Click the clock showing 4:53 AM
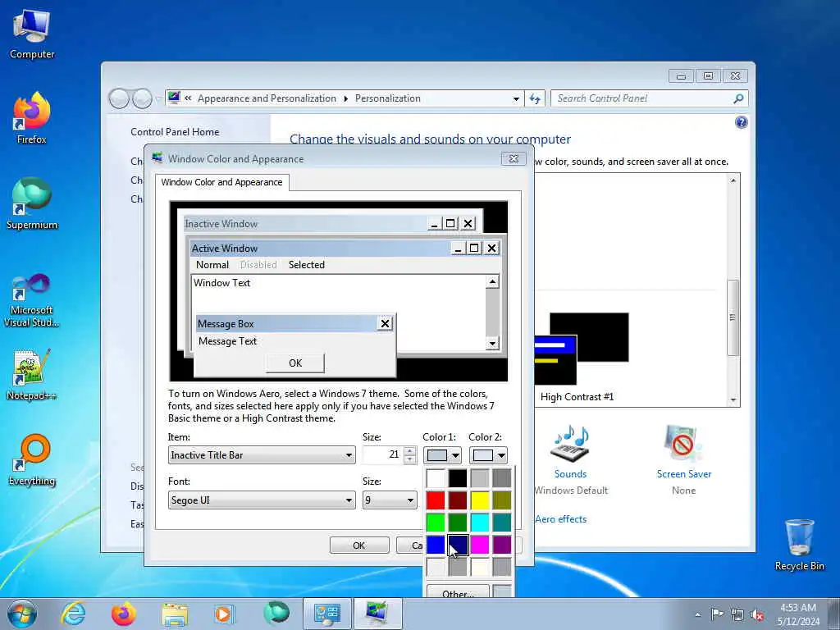 point(797,608)
